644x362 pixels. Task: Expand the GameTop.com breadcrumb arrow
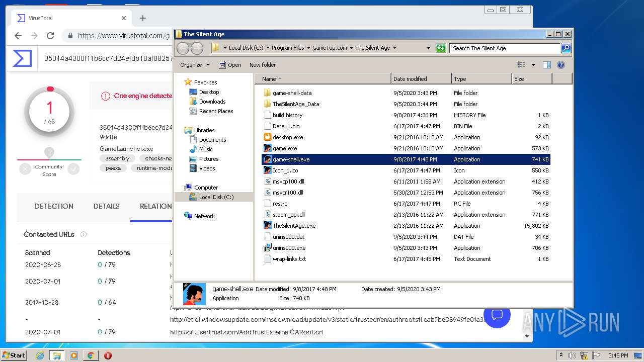pos(351,48)
